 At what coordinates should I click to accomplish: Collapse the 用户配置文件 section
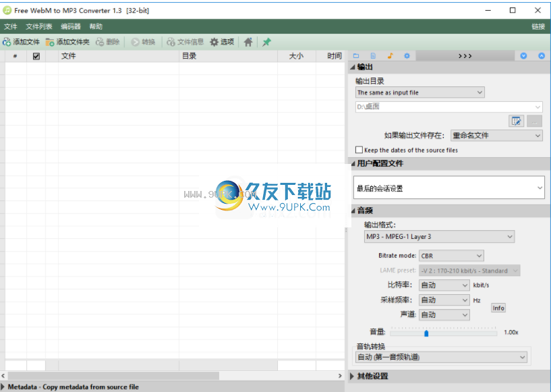pyautogui.click(x=353, y=163)
